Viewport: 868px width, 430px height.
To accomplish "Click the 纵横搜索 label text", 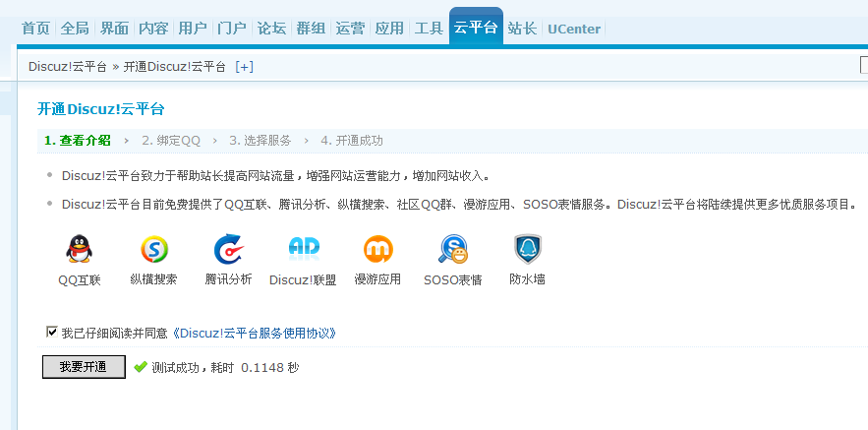I will [x=154, y=279].
